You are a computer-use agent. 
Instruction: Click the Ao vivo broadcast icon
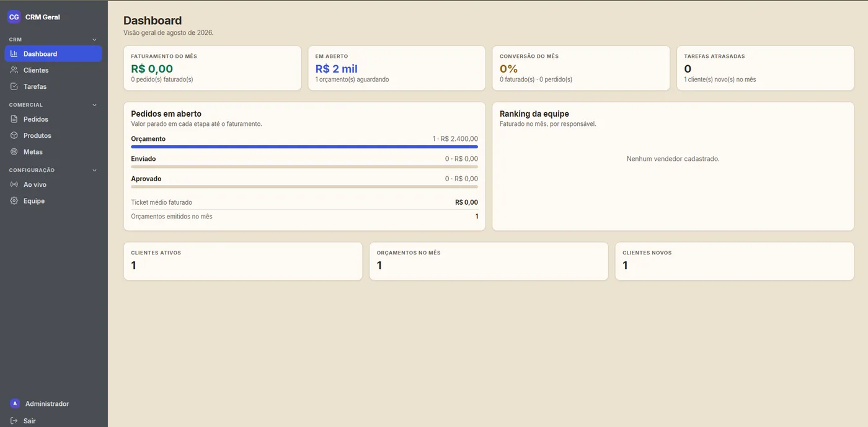(14, 184)
